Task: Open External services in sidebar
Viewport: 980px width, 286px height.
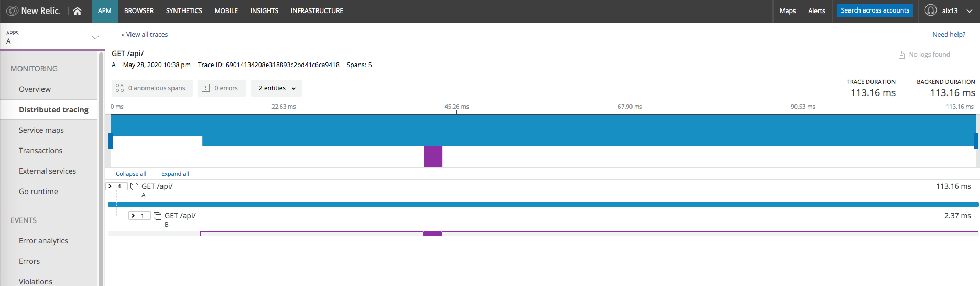Action: tap(49, 171)
